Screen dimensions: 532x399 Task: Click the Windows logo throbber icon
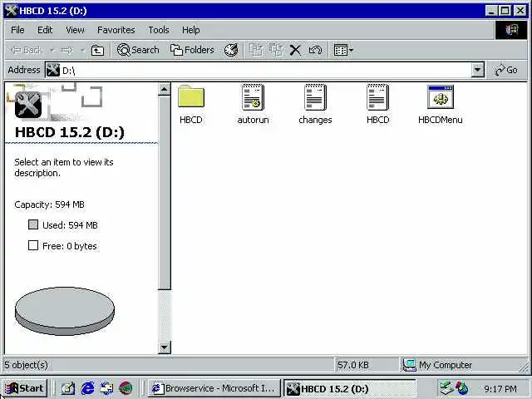(511, 30)
